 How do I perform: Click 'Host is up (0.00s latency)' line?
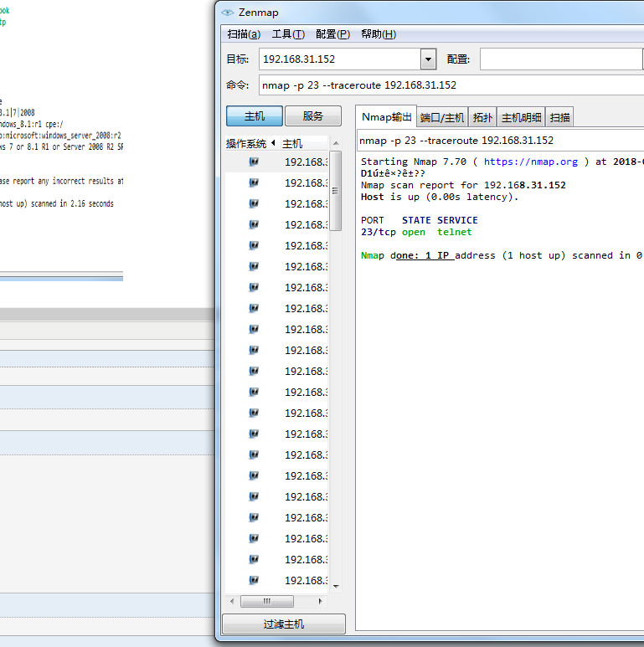tap(439, 197)
